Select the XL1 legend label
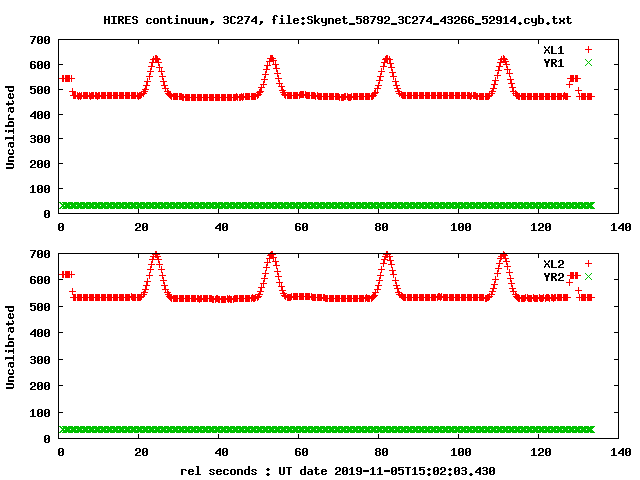Image resolution: width=640 pixels, height=480 pixels. coord(553,50)
